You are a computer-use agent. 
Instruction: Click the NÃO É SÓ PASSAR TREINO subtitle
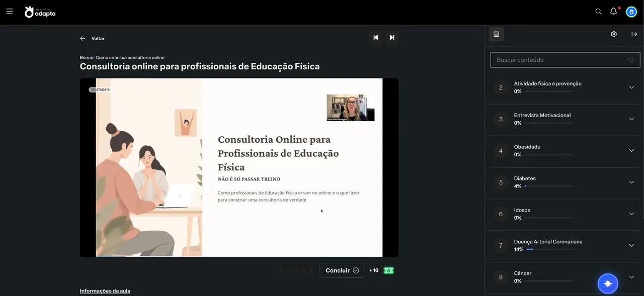(x=249, y=179)
